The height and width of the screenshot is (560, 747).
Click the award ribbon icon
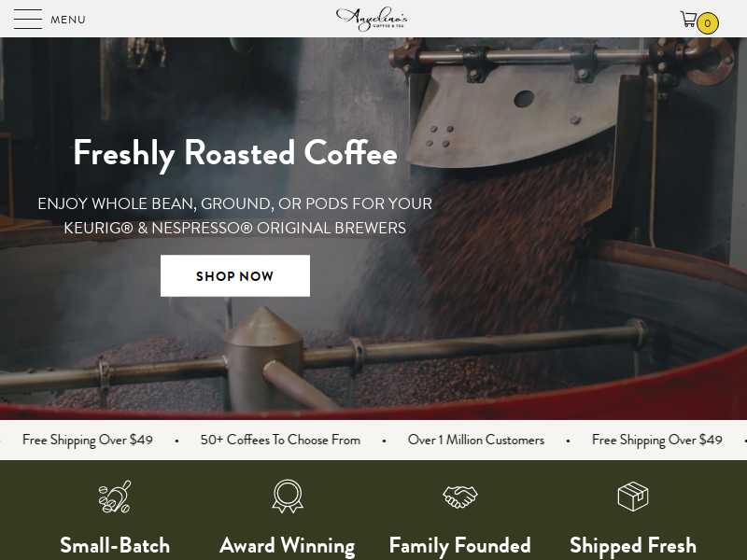pyautogui.click(x=288, y=497)
